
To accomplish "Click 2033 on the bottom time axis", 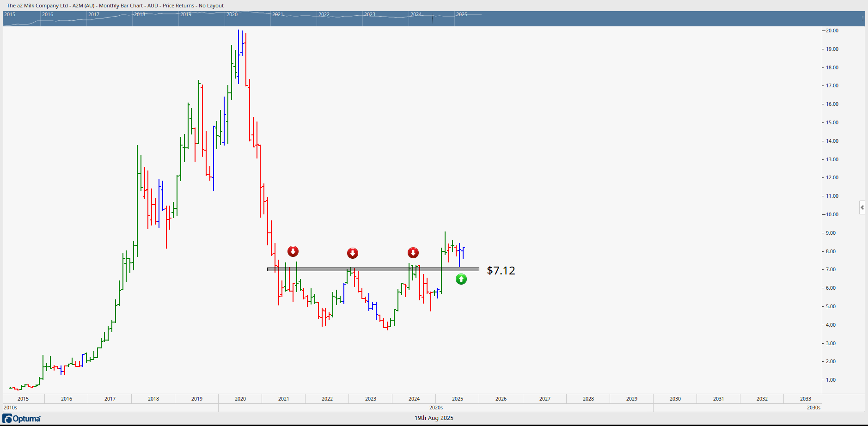I will 806,399.
